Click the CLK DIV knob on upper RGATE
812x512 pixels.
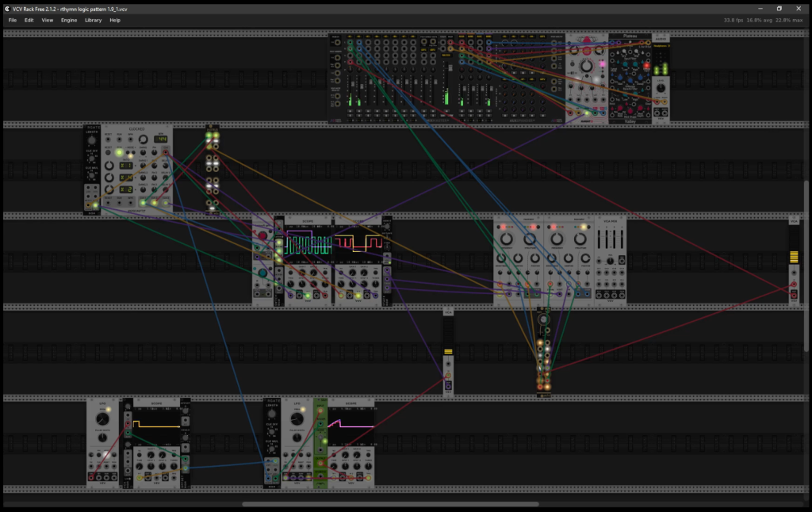click(x=92, y=159)
